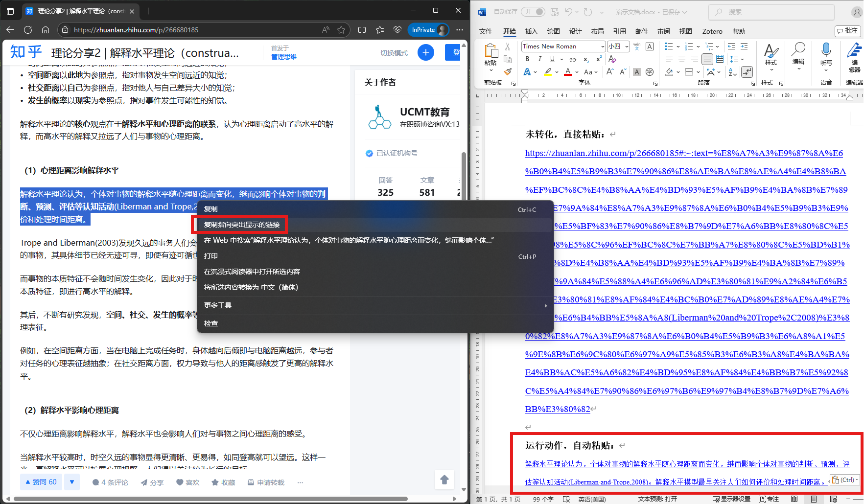Click the 4 条评论 comments button
The width and height of the screenshot is (864, 504).
(x=110, y=482)
